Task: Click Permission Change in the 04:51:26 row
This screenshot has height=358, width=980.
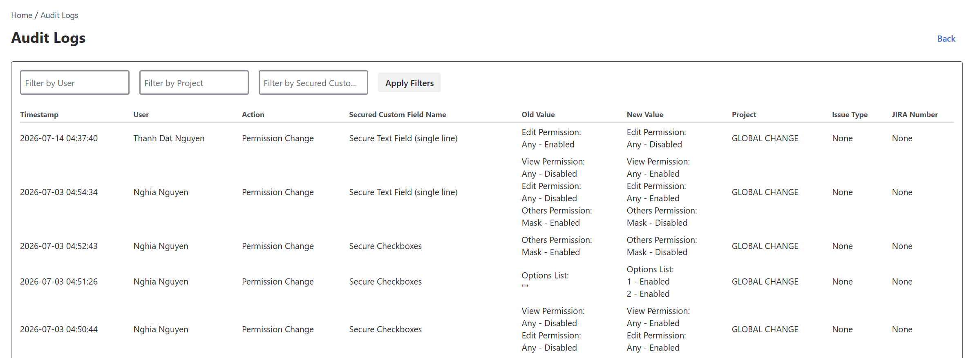Action: point(278,282)
